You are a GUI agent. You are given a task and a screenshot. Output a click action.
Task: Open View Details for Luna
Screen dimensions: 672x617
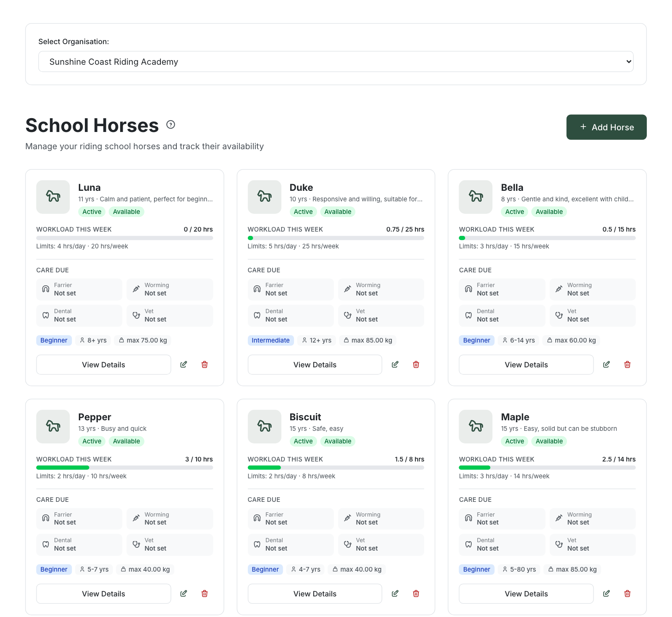click(x=103, y=364)
